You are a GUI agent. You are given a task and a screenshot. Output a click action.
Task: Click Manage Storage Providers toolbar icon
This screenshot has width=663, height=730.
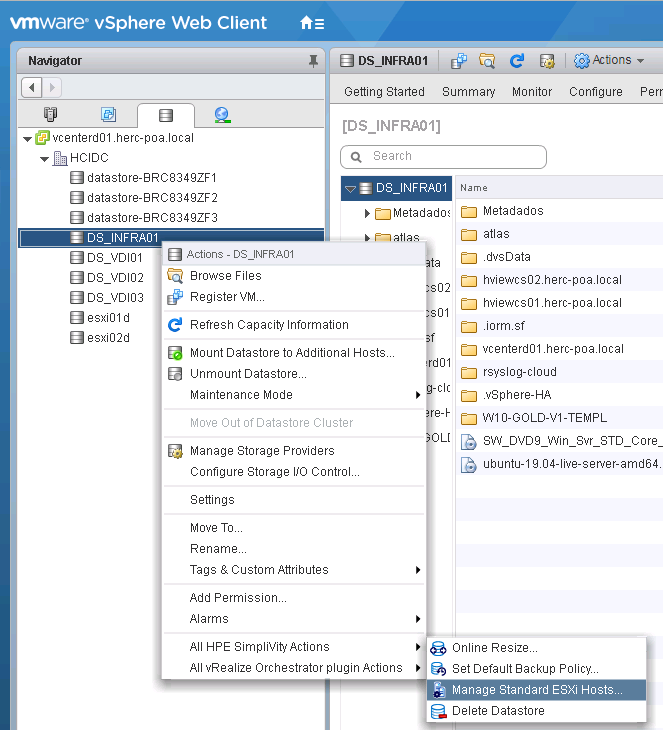547,61
